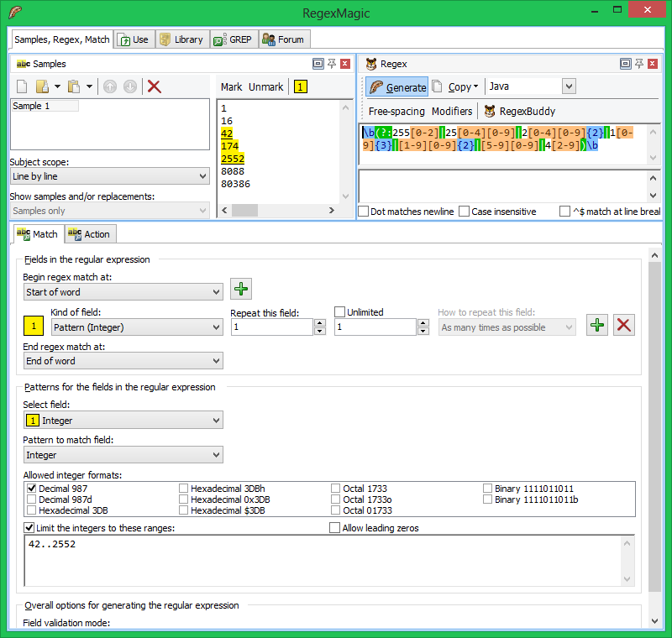Open the Copy dropdown menu
The image size is (672, 638).
pyautogui.click(x=464, y=87)
